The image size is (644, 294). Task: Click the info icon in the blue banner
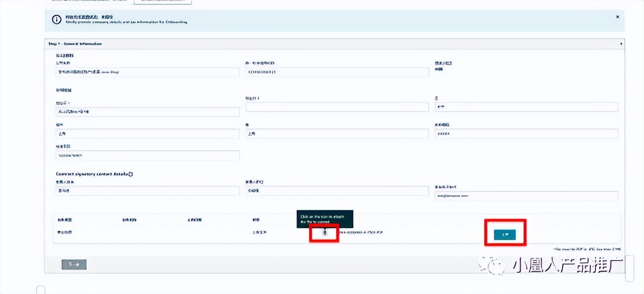(x=56, y=20)
